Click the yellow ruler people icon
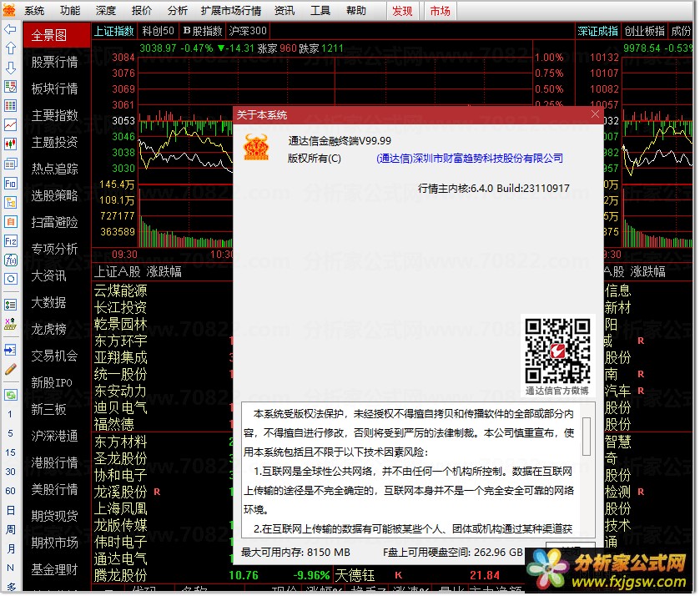The width and height of the screenshot is (700, 596). 10,324
